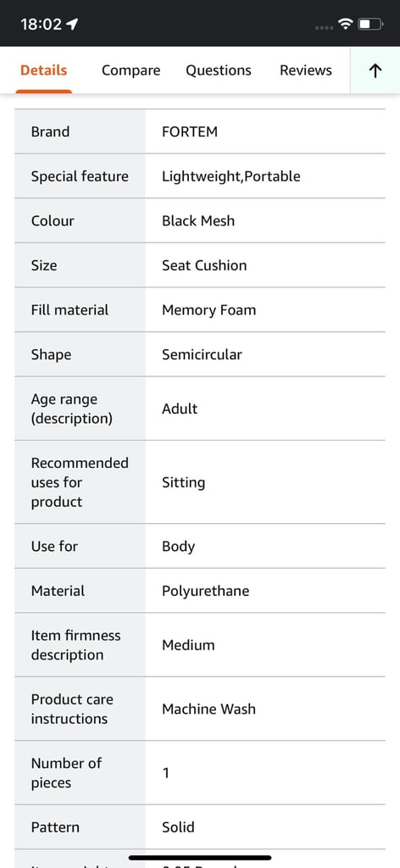Tap the Wi-Fi status icon
This screenshot has height=868, width=400.
click(347, 24)
